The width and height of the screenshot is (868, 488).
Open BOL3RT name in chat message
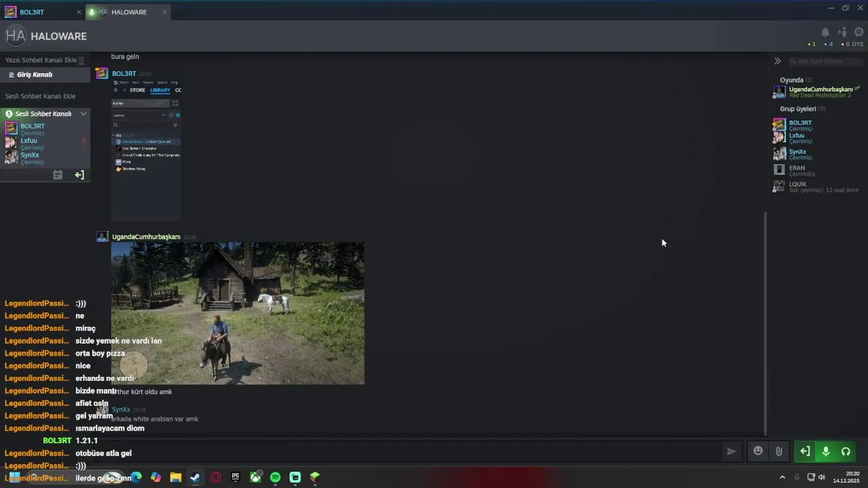tap(124, 73)
